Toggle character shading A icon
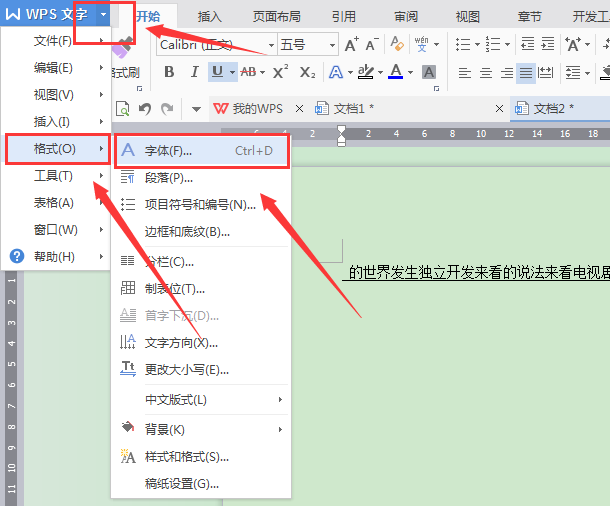 tap(429, 72)
